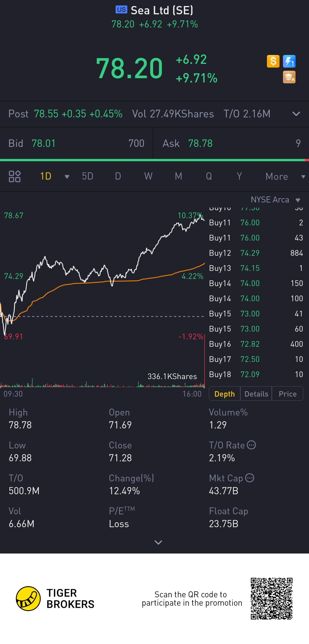Screen dimensions: 309x644
Task: Expand the post-market quote details chevron
Action: coord(296,114)
